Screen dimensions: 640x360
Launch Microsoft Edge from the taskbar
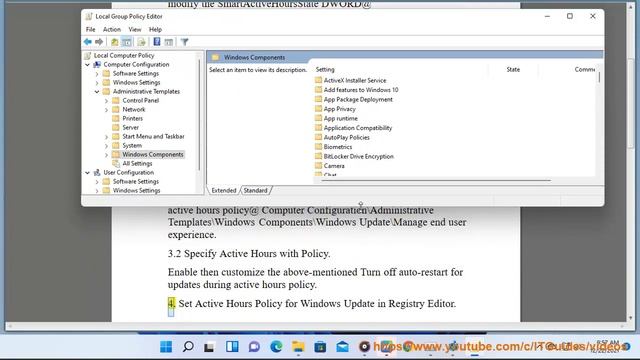click(276, 347)
